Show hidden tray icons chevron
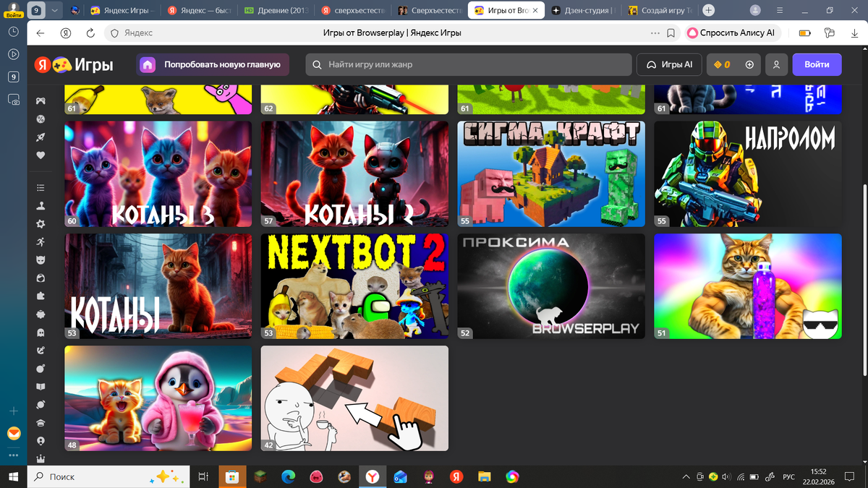 [686, 477]
